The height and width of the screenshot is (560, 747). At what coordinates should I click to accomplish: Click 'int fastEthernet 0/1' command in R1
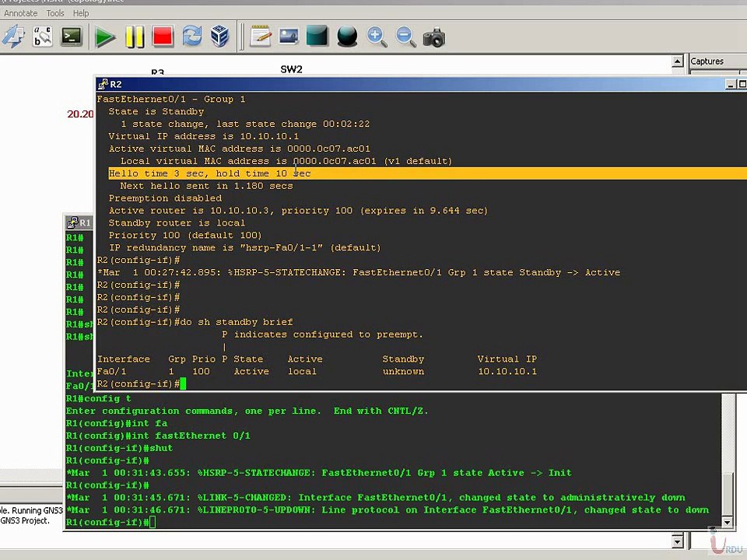tap(191, 436)
